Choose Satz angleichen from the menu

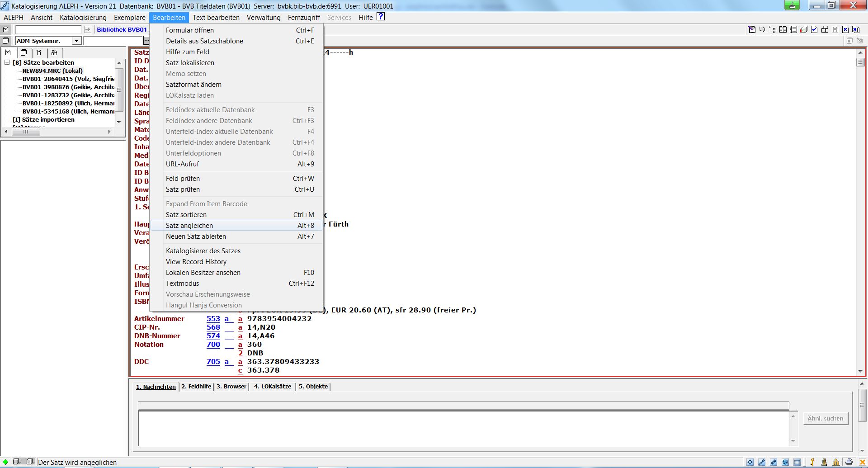[189, 225]
